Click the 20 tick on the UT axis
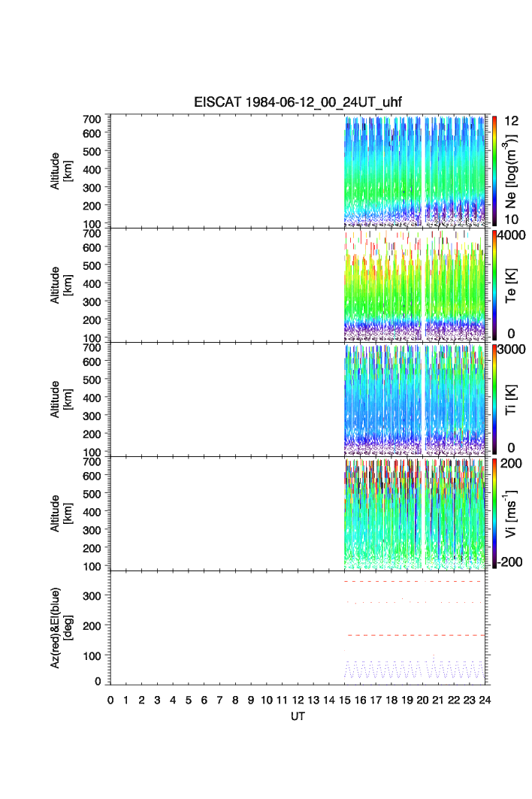Viewport: 532px width, 799px height. coord(422,701)
